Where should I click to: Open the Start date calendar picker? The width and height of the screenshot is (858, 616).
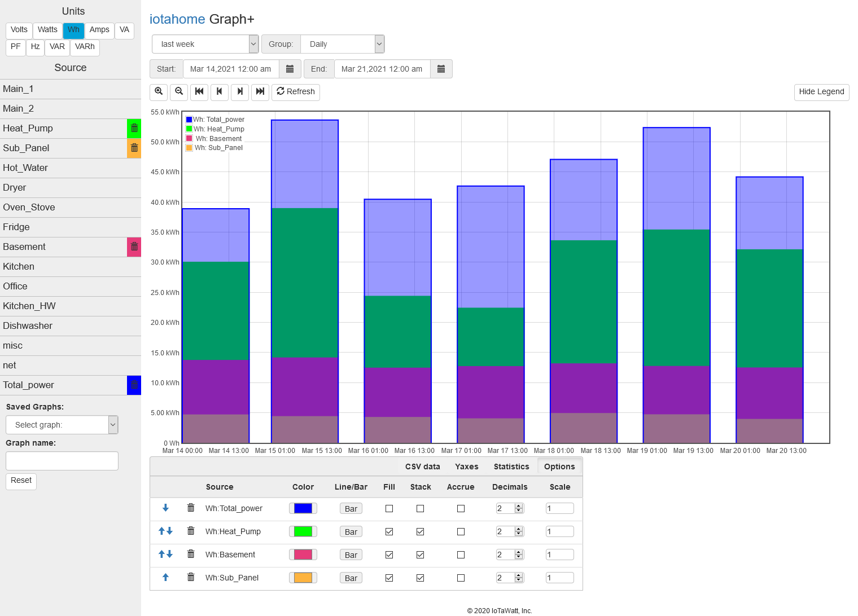tap(290, 69)
